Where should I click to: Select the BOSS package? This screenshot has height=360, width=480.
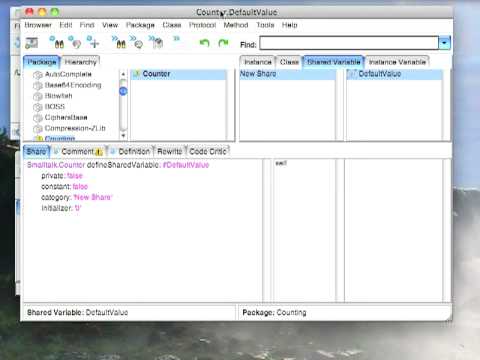(x=55, y=107)
